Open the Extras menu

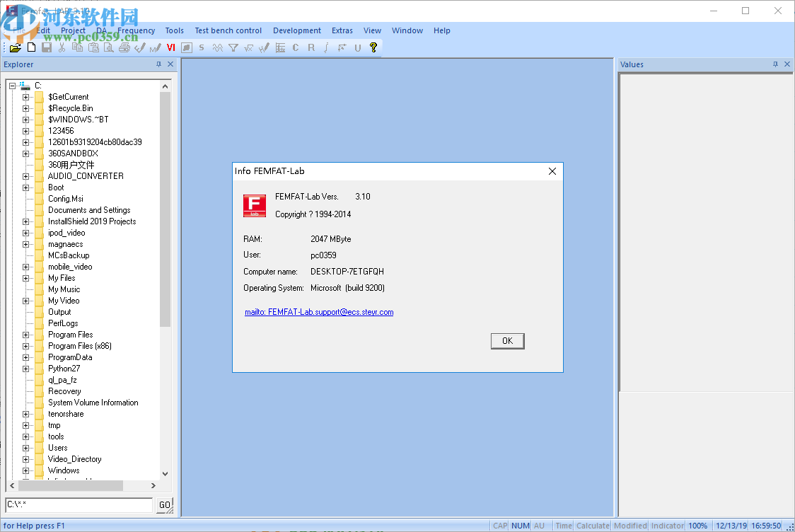pyautogui.click(x=342, y=30)
